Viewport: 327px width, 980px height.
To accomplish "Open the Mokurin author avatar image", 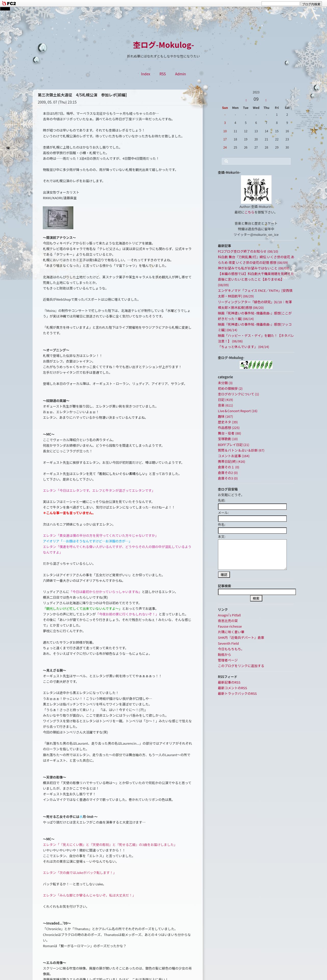I will tap(256, 189).
